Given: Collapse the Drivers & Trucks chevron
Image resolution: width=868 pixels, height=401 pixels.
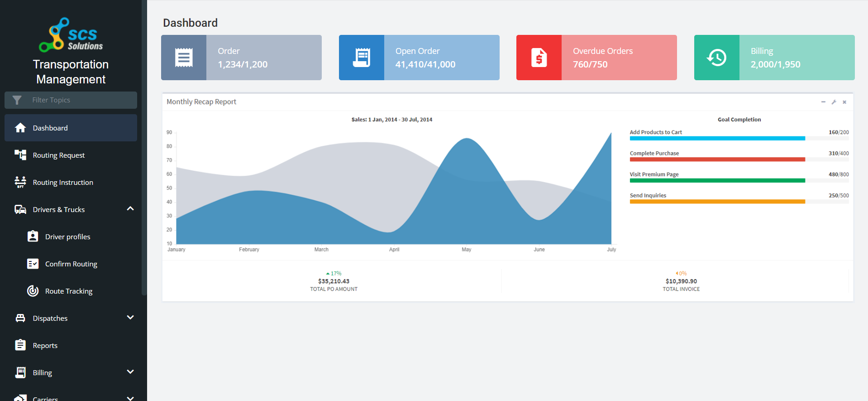Looking at the screenshot, I should (130, 209).
